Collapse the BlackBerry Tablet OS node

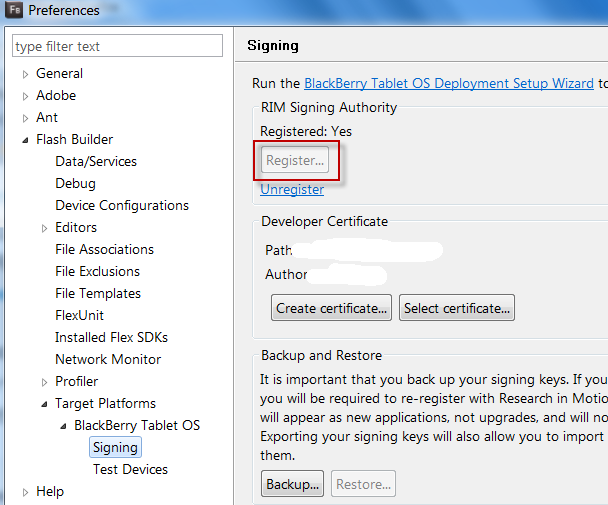[63, 426]
